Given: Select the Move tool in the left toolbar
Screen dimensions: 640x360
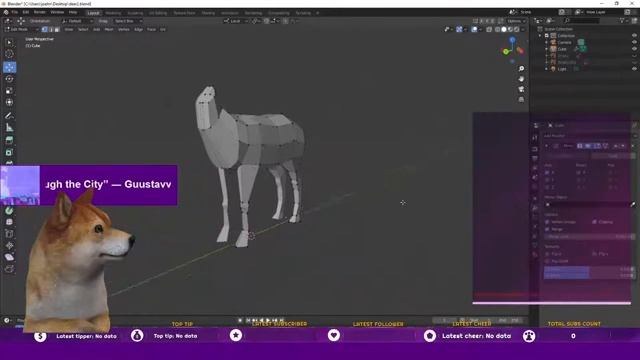Looking at the screenshot, I should [x=9, y=67].
